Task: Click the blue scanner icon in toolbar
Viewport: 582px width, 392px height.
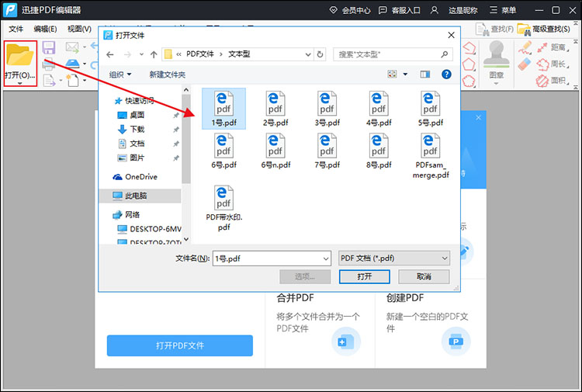Action: tap(72, 64)
